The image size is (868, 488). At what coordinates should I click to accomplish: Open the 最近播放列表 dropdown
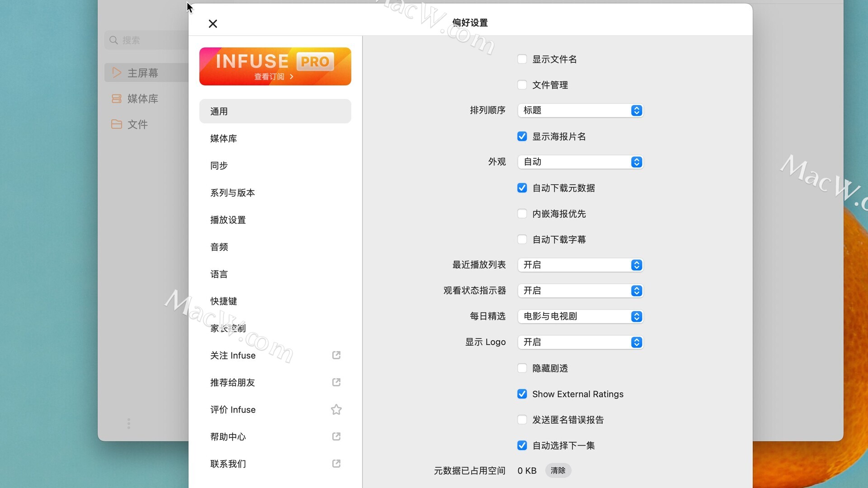coord(580,265)
